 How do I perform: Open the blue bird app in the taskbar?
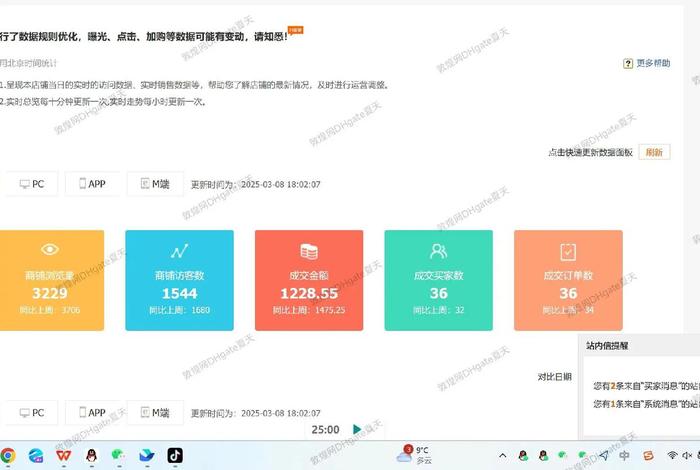[147, 455]
